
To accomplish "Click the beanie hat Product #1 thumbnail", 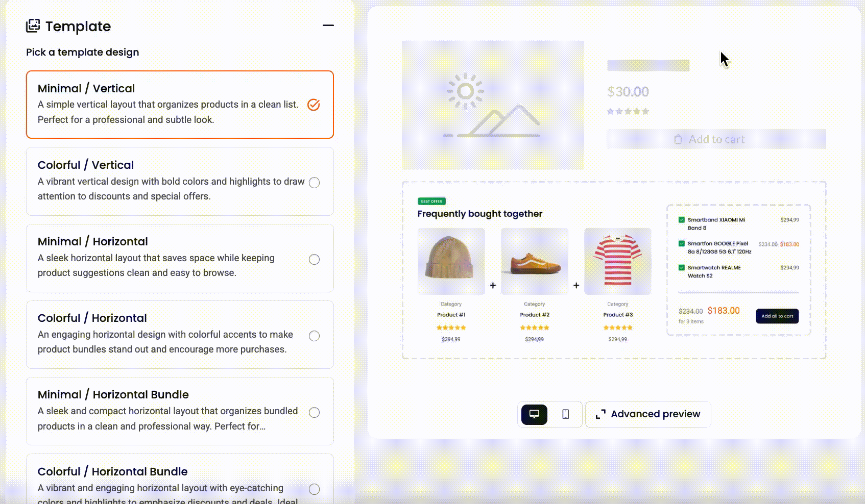I will point(451,261).
